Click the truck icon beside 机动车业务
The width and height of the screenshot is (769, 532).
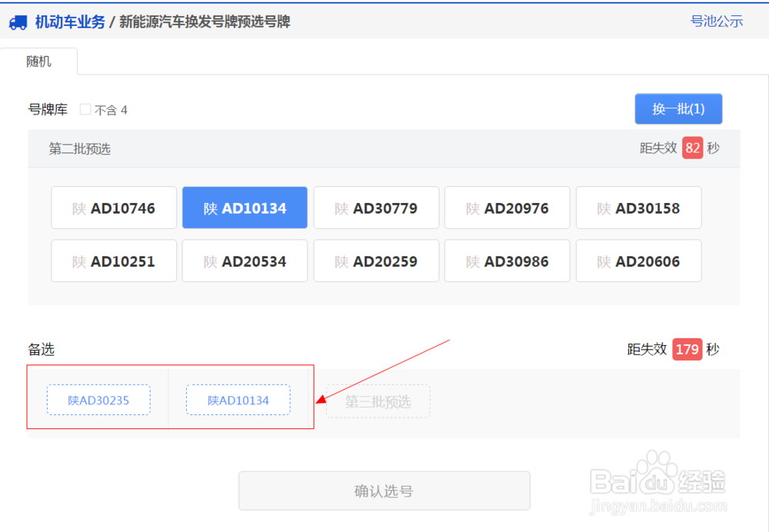point(20,22)
